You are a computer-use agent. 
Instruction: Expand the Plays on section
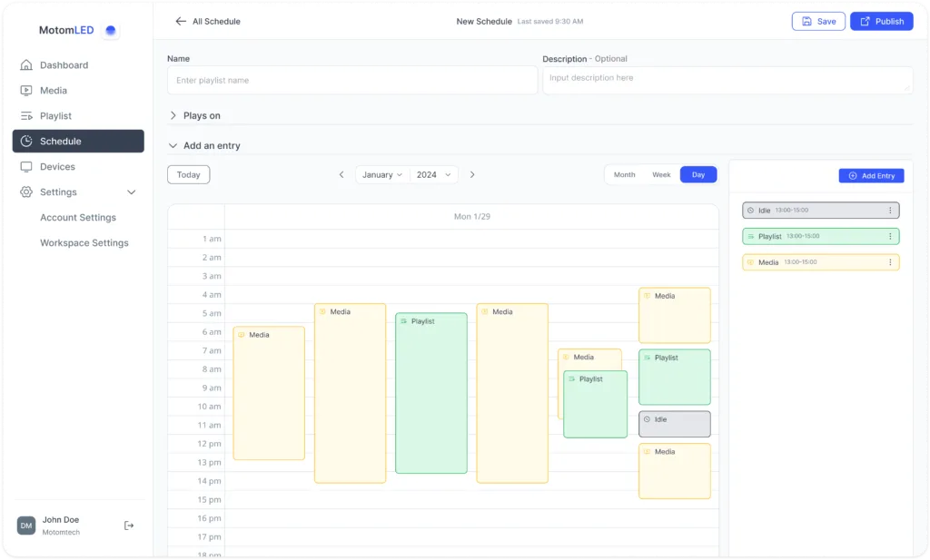tap(194, 116)
